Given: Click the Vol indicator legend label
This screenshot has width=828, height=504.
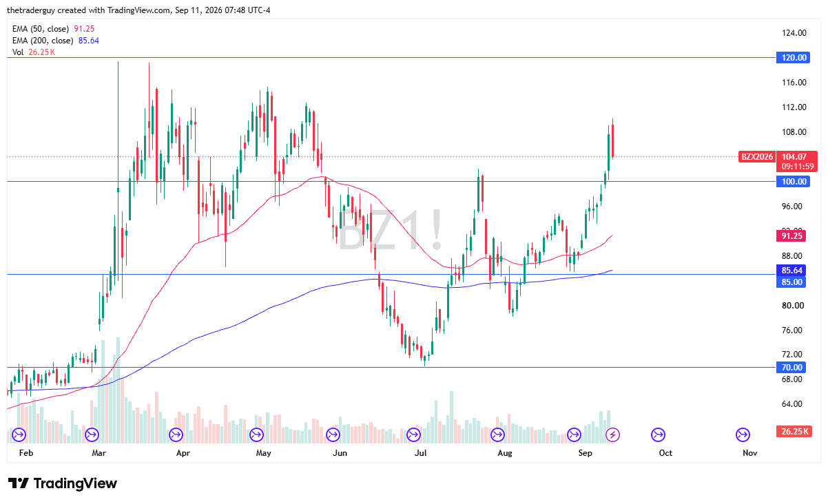Looking at the screenshot, I should [18, 52].
